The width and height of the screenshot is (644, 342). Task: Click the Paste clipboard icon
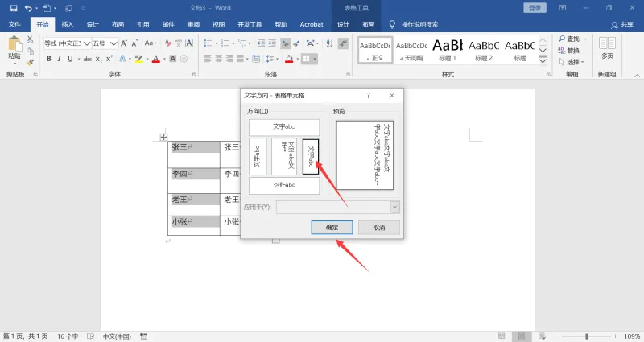[x=14, y=44]
